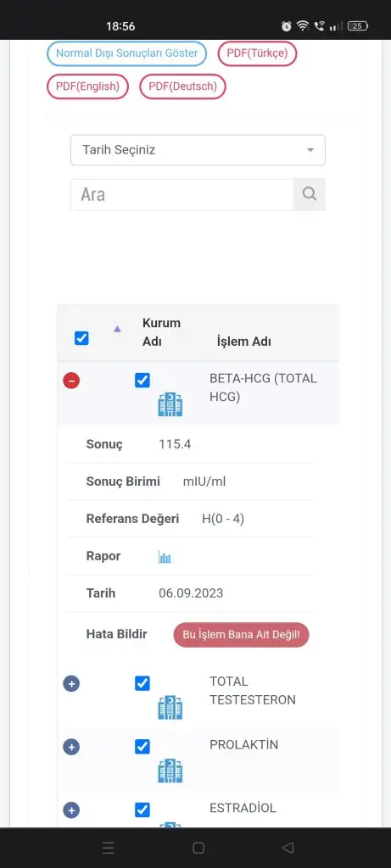Click hospital icon beside TOTAL TESTESTERON
391x868 pixels.
pos(170,707)
